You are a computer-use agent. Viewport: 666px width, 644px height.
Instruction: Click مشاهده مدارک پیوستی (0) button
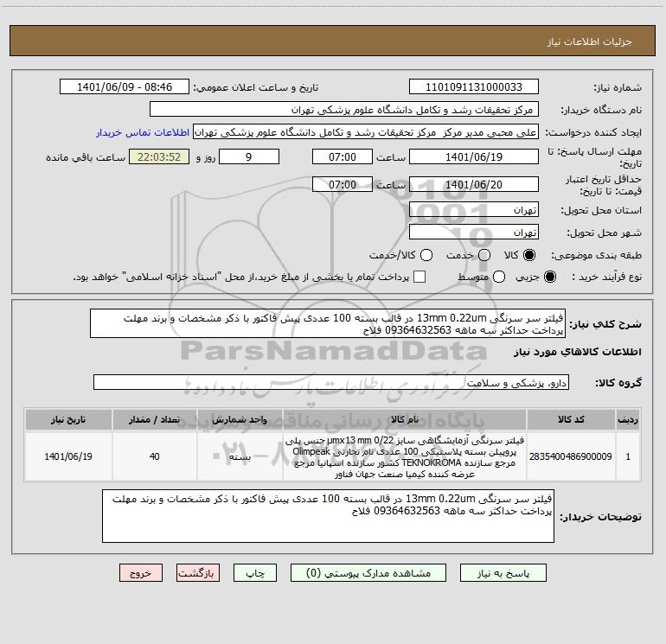368,573
